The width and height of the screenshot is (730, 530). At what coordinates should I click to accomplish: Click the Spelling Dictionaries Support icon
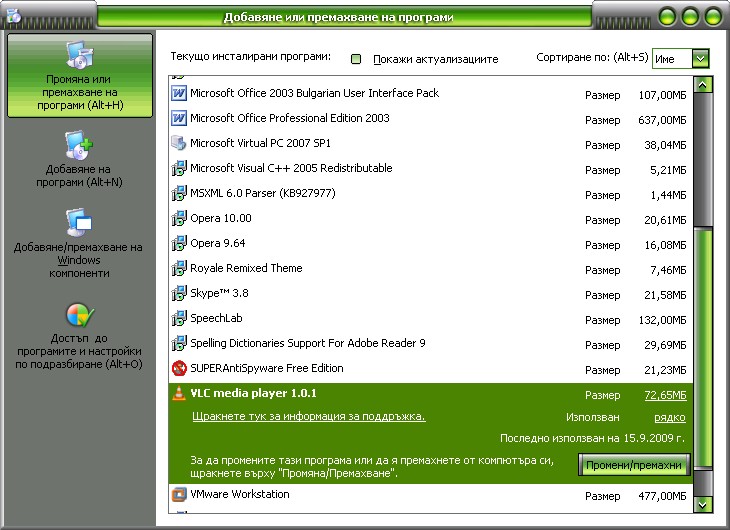pyautogui.click(x=179, y=343)
